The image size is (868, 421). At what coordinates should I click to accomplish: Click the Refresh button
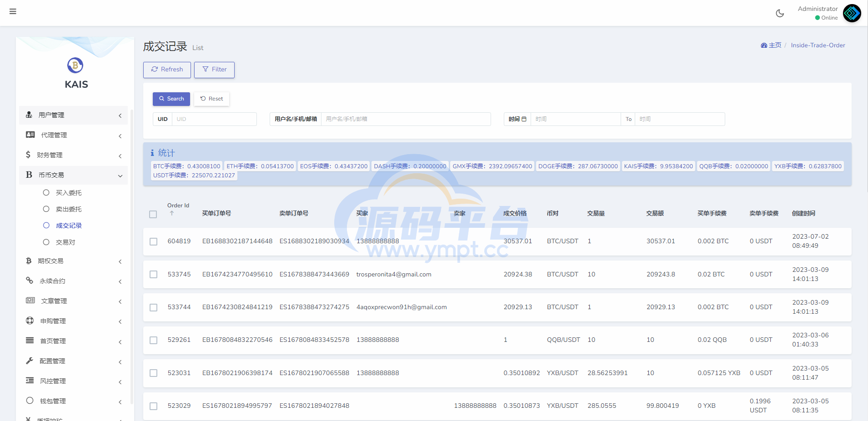(167, 70)
